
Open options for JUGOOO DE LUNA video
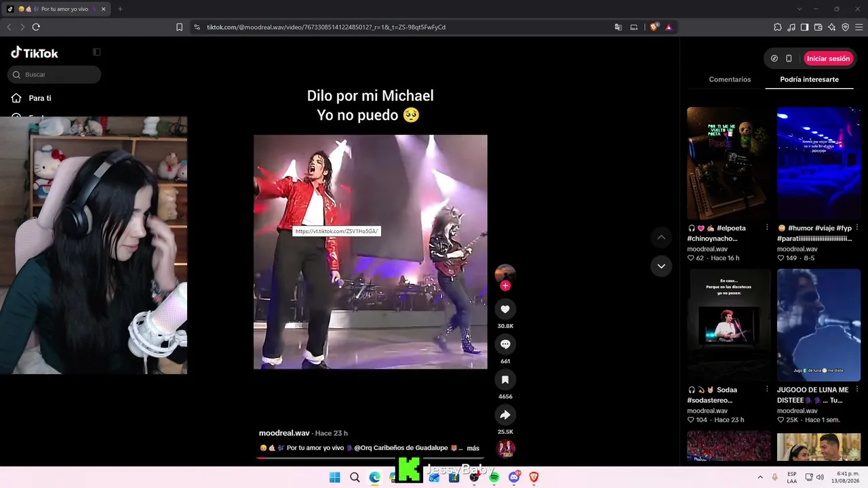click(857, 390)
